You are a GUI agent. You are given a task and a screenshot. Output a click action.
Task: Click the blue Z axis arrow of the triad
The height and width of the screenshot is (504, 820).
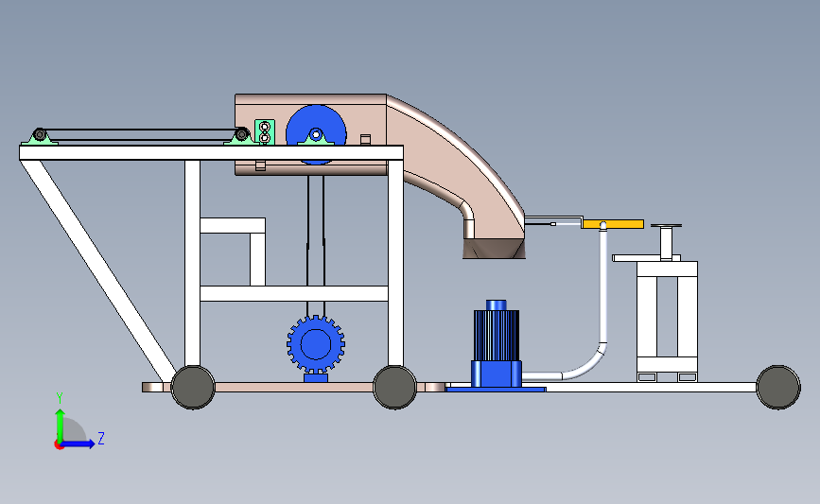point(79,443)
